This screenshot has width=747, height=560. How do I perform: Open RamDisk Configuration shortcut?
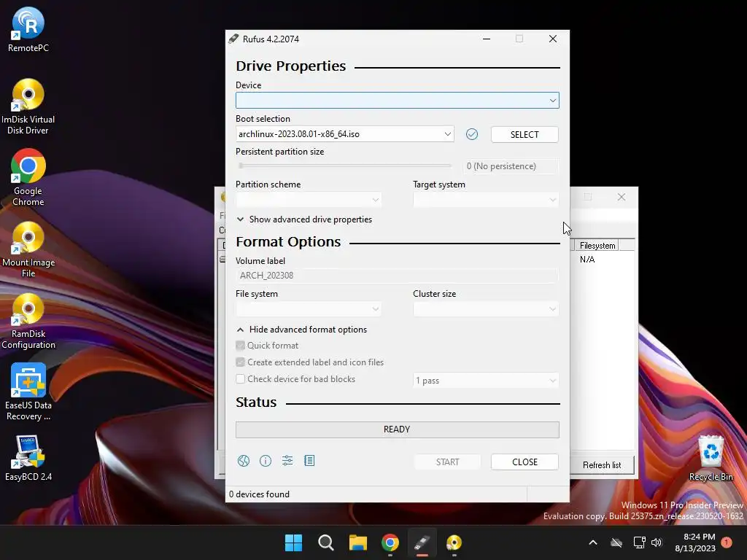28,321
